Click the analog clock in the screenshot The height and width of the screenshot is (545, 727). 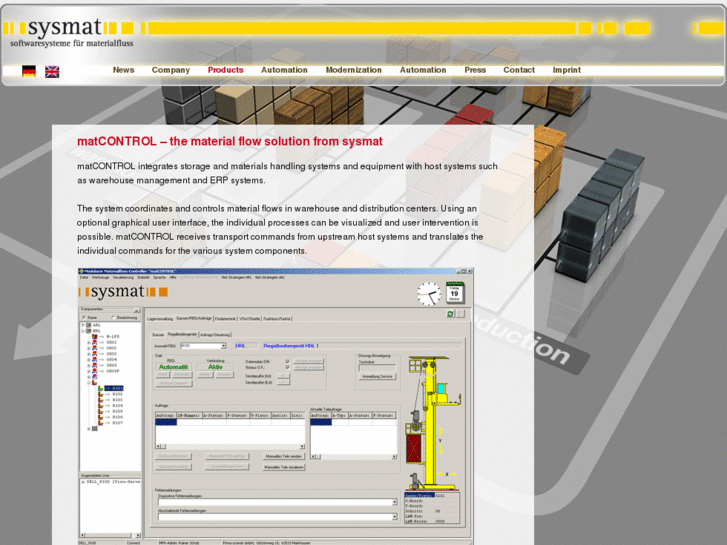428,294
